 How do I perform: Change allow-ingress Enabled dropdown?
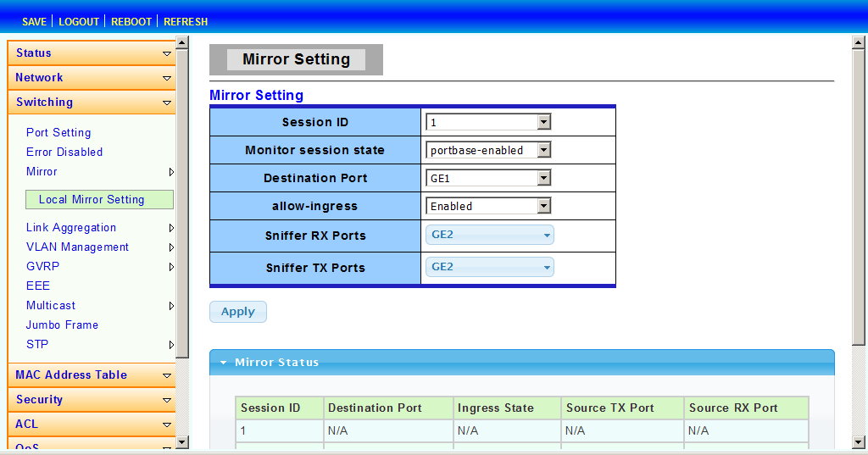pos(488,206)
